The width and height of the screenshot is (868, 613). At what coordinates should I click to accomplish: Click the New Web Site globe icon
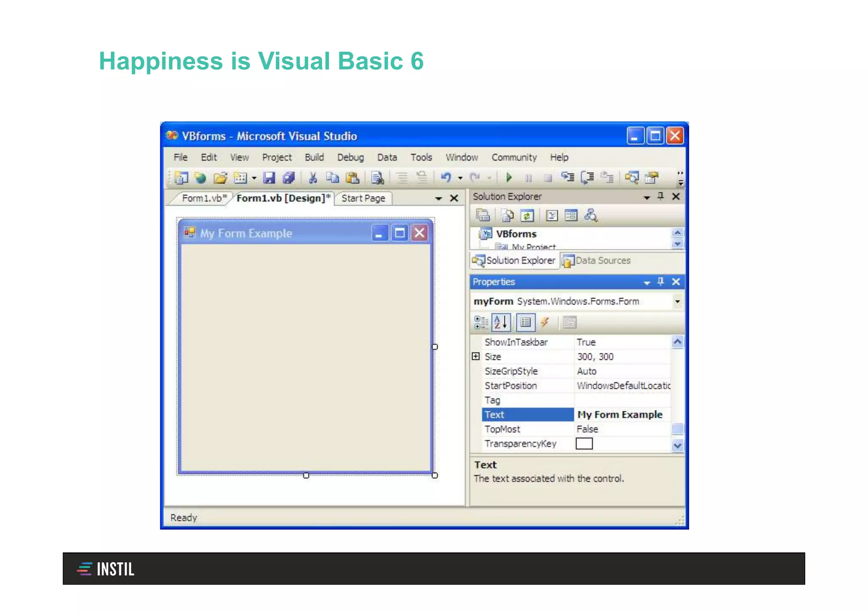200,178
